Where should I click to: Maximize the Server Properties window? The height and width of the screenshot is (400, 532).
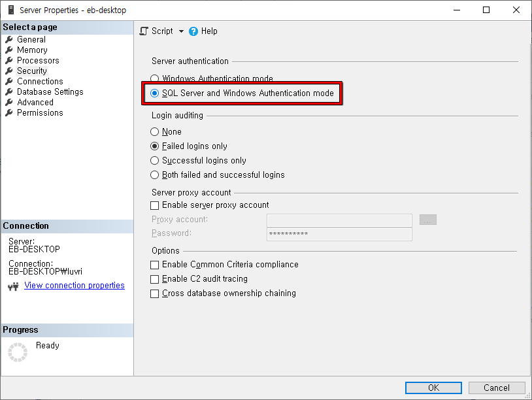pyautogui.click(x=486, y=10)
